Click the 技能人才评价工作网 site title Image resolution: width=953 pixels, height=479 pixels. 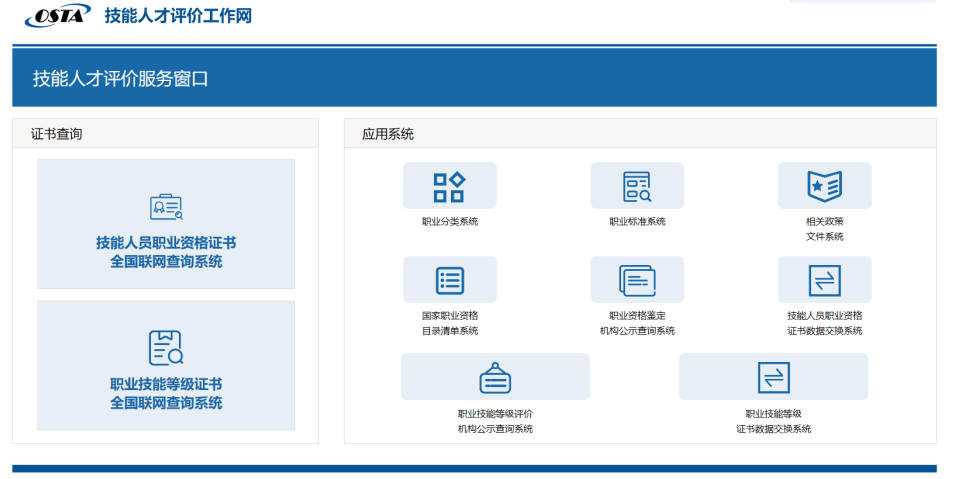point(178,16)
